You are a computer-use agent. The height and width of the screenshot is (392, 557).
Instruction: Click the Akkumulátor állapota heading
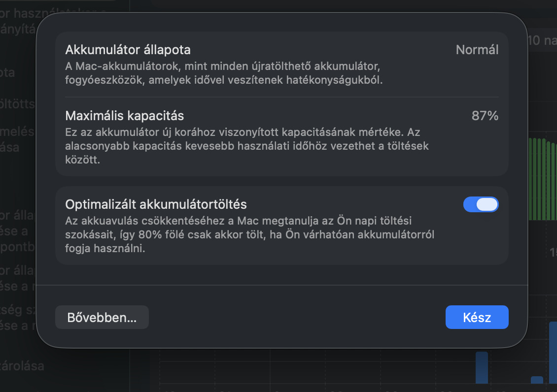(x=128, y=50)
